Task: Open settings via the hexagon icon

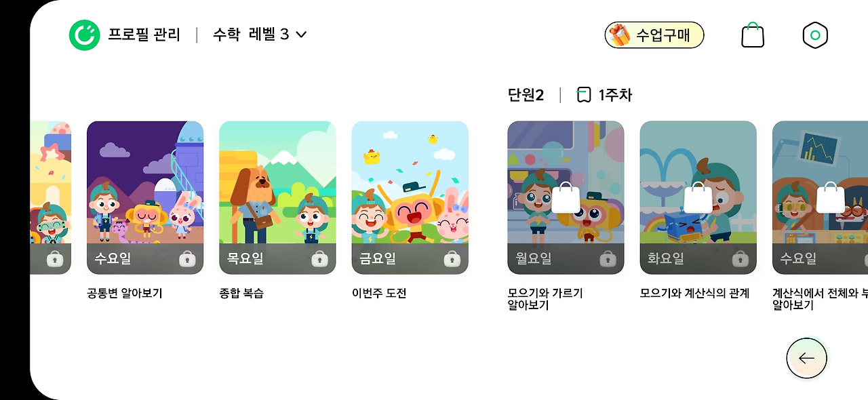Action: [815, 35]
